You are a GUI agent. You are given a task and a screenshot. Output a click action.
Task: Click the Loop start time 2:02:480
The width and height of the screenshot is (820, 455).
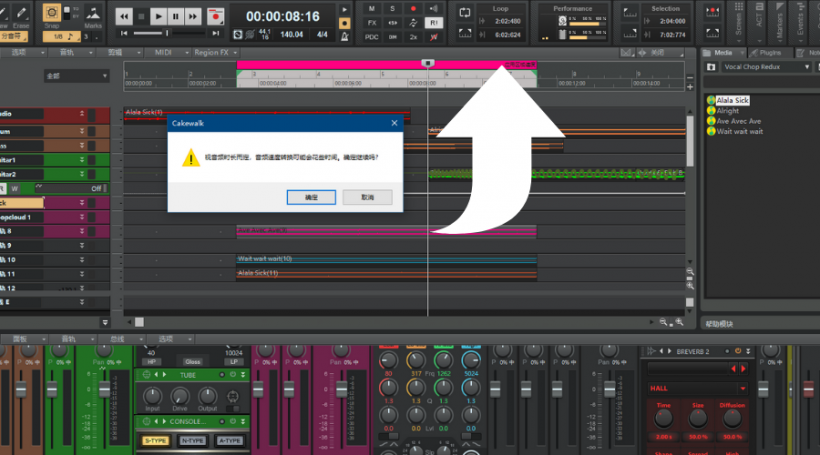507,21
